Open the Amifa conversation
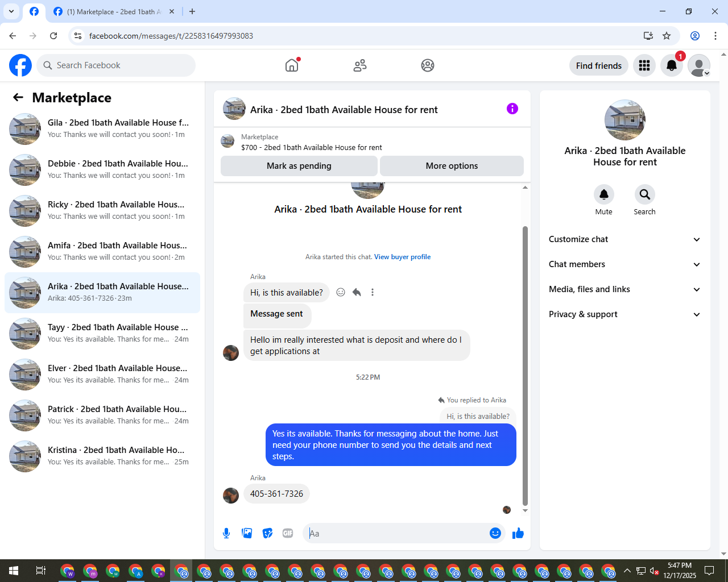 tap(102, 252)
